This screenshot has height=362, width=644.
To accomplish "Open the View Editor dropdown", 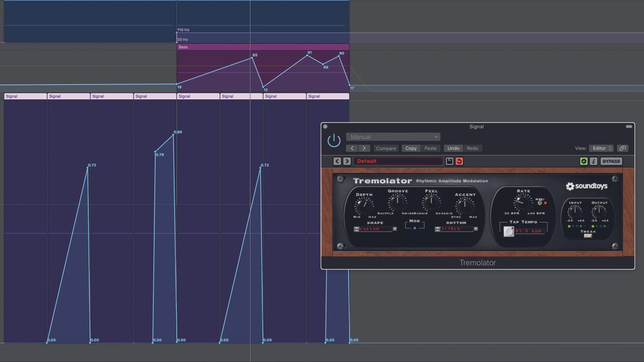I will point(601,149).
